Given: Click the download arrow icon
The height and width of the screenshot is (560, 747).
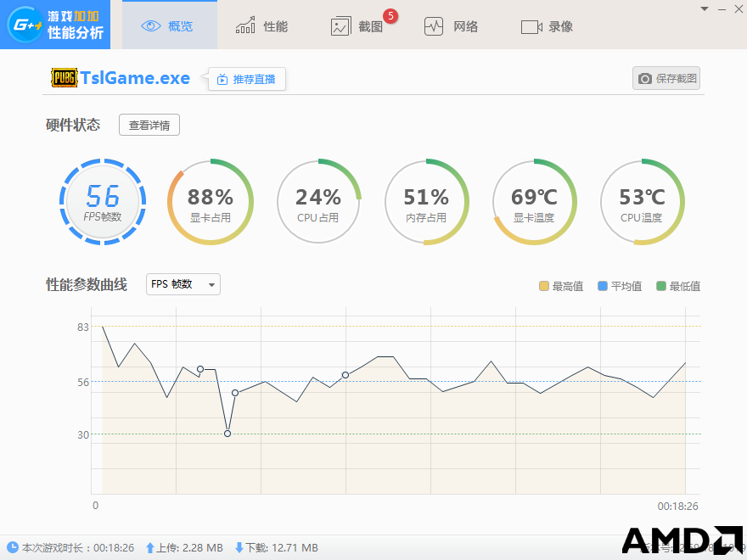Looking at the screenshot, I should 239,548.
